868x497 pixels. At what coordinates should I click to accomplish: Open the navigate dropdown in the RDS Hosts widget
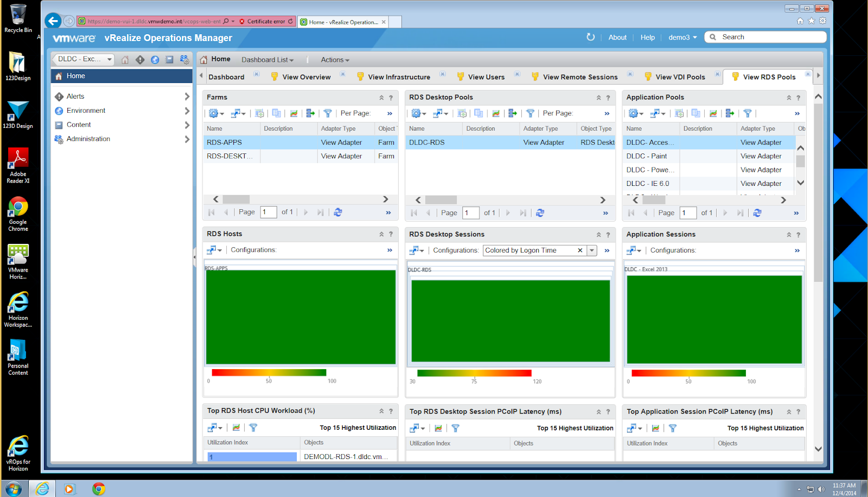[x=215, y=250]
